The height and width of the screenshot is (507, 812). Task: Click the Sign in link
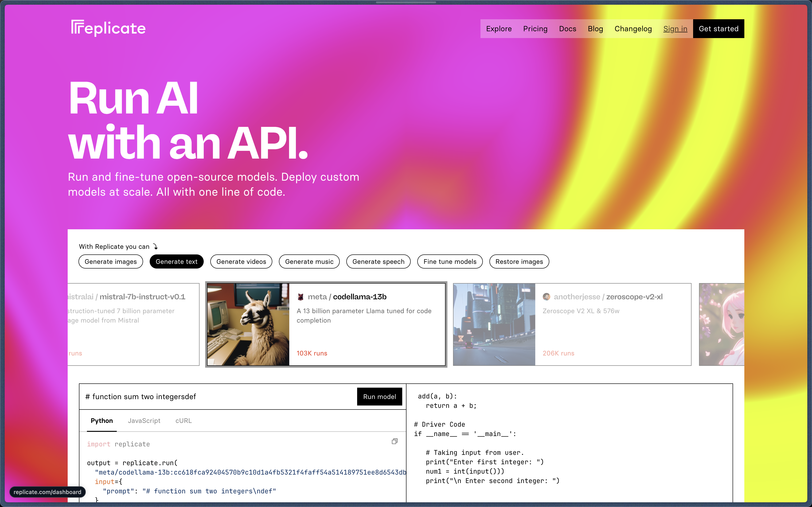[675, 29]
